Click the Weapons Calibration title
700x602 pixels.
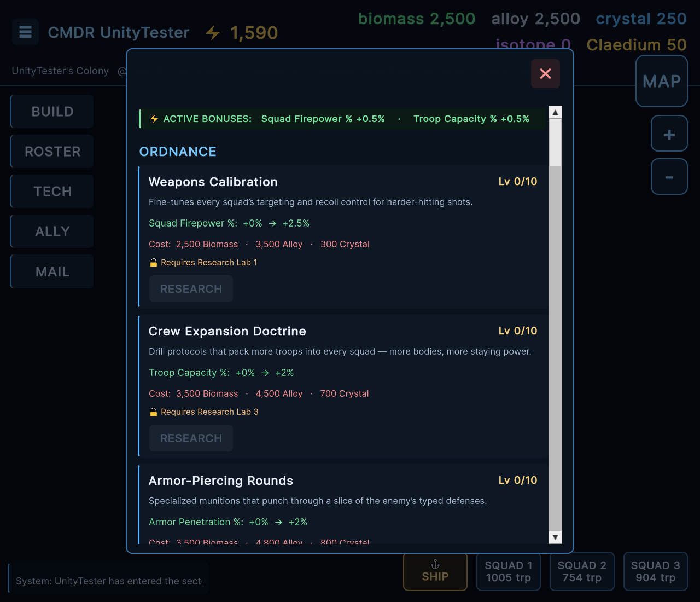click(213, 182)
